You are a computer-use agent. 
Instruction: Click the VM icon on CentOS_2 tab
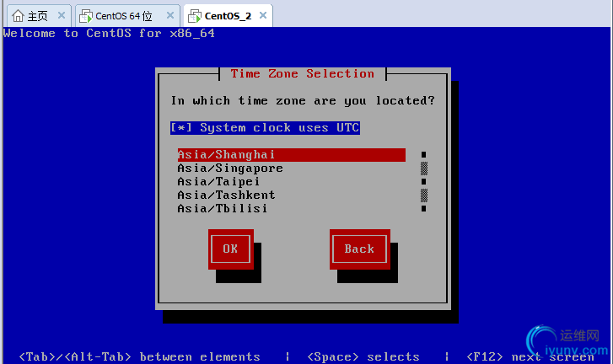(194, 16)
